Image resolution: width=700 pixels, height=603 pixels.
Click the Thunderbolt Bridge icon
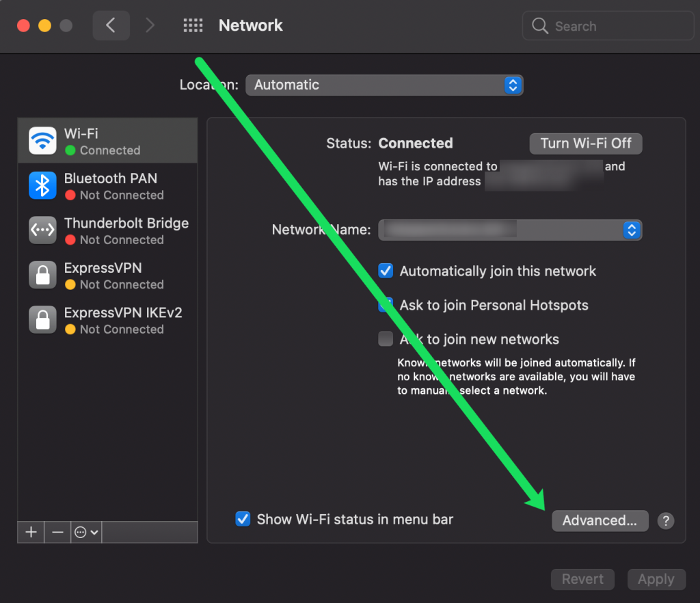click(x=42, y=230)
